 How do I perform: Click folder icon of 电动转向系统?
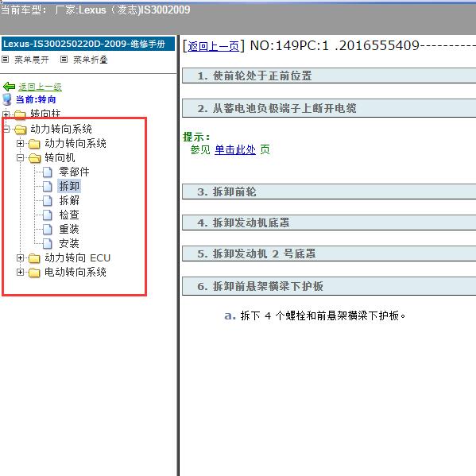pyautogui.click(x=34, y=273)
